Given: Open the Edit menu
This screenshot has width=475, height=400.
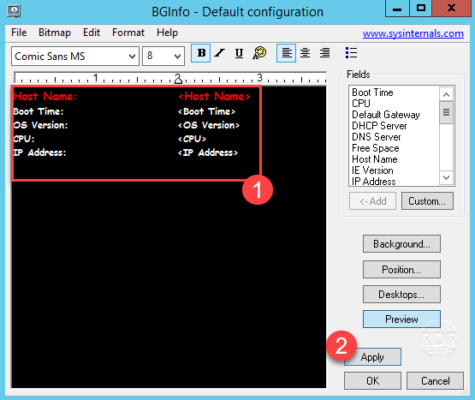Looking at the screenshot, I should (x=91, y=33).
